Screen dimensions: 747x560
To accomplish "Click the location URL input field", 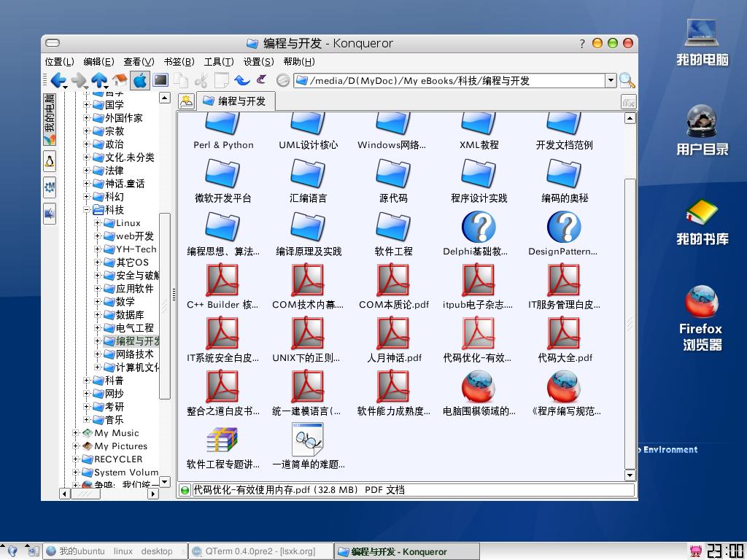I will click(x=449, y=80).
